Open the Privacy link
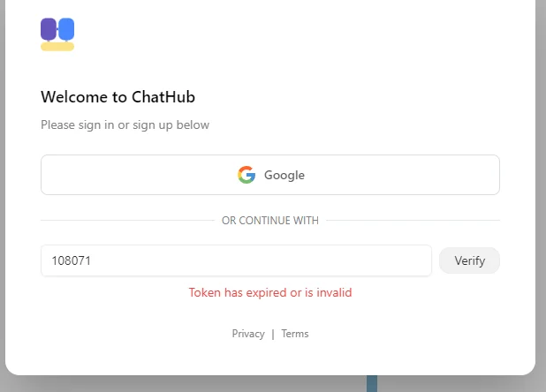This screenshot has height=392, width=546. [x=248, y=334]
